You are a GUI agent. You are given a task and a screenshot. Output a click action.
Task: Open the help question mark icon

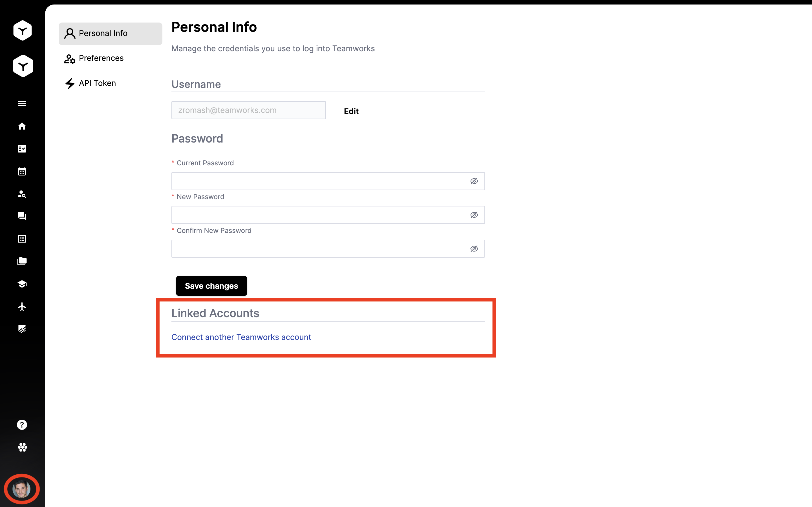(x=21, y=424)
